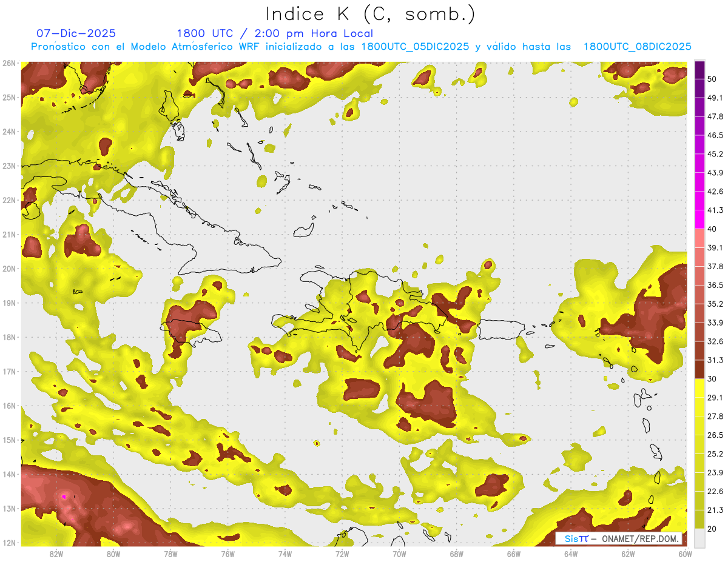
Task: Click the title 'Indice K (C, somb.)'
Action: click(x=371, y=14)
